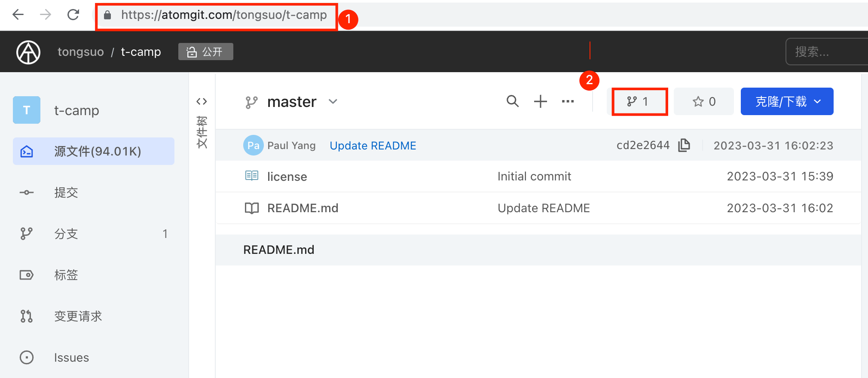
Task: Open 变更请求 change requests
Action: tap(78, 316)
